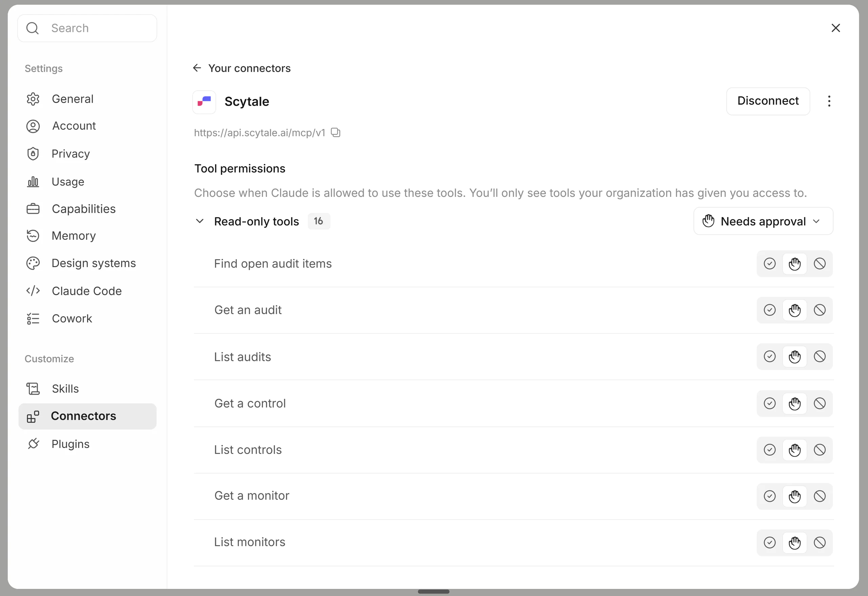Block the List monitors tool
868x596 pixels.
(x=820, y=542)
